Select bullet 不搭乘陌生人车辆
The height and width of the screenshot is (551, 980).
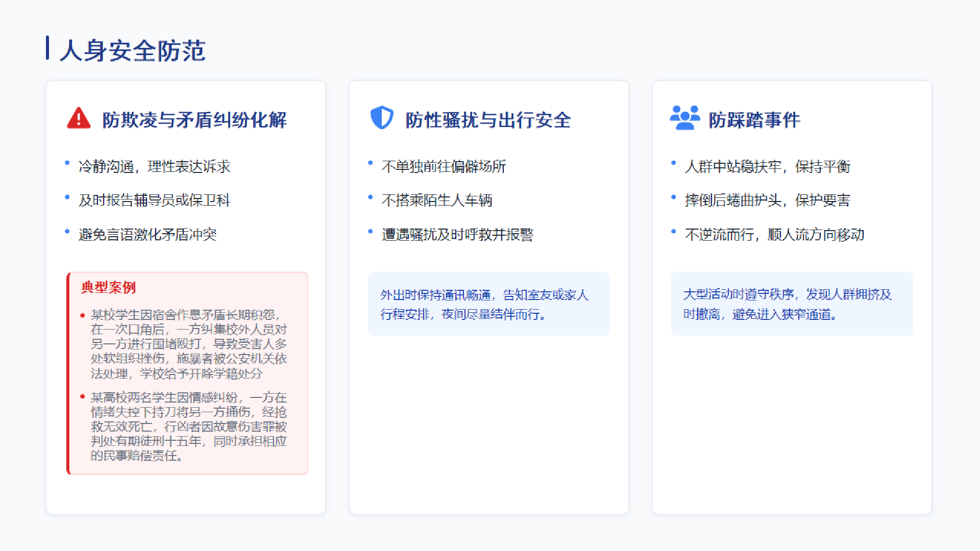pos(436,200)
